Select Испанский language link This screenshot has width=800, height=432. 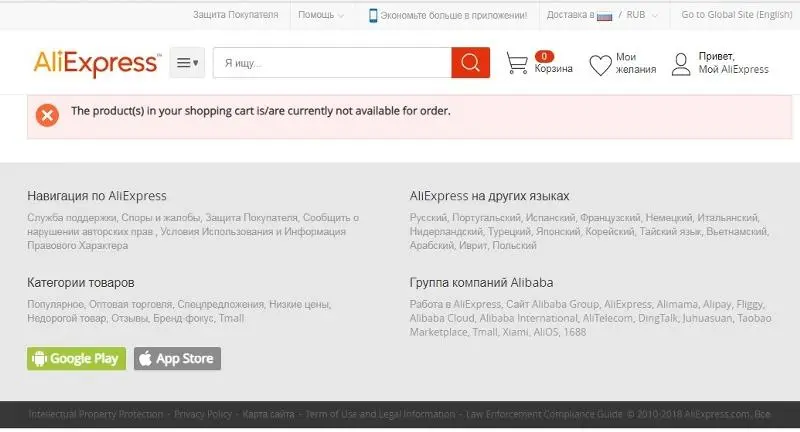pyautogui.click(x=551, y=218)
